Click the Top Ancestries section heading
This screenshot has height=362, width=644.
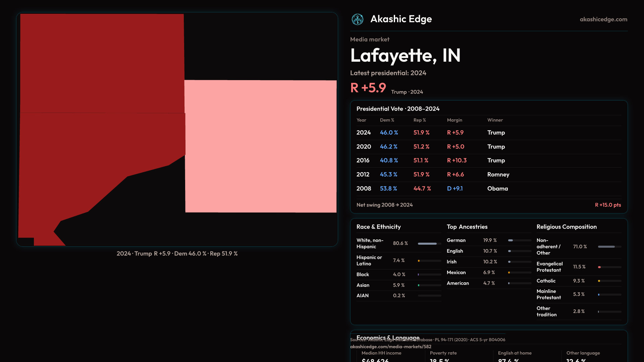467,227
